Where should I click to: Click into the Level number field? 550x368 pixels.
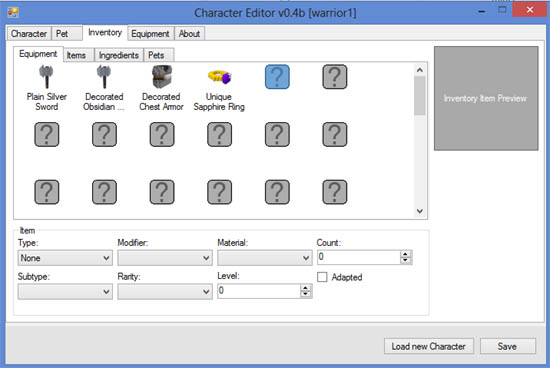point(259,291)
